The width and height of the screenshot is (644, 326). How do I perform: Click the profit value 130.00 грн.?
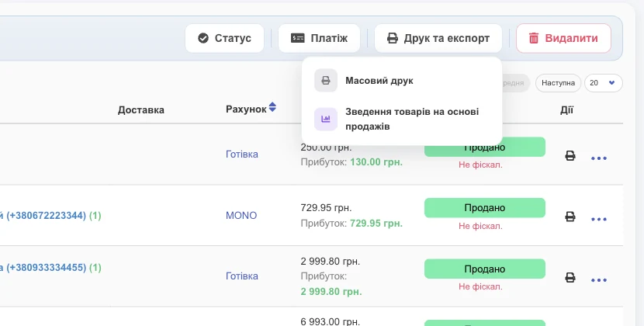pos(376,162)
